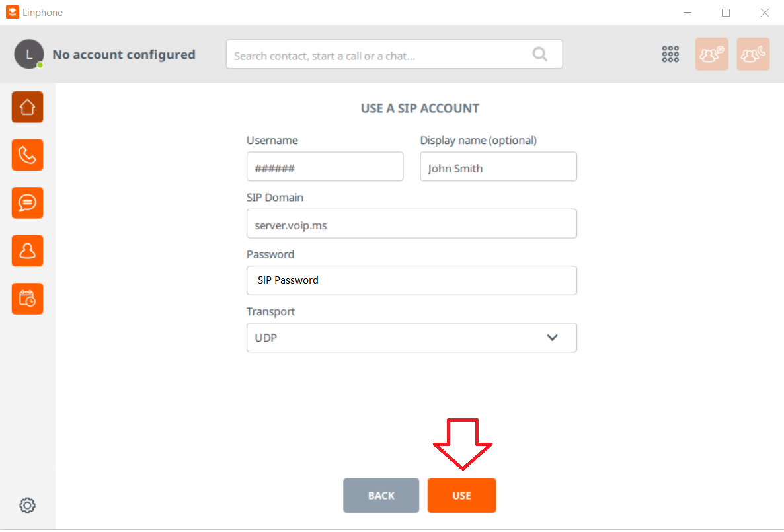The width and height of the screenshot is (784, 532).
Task: Open settings gear at bottom left
Action: 28,506
